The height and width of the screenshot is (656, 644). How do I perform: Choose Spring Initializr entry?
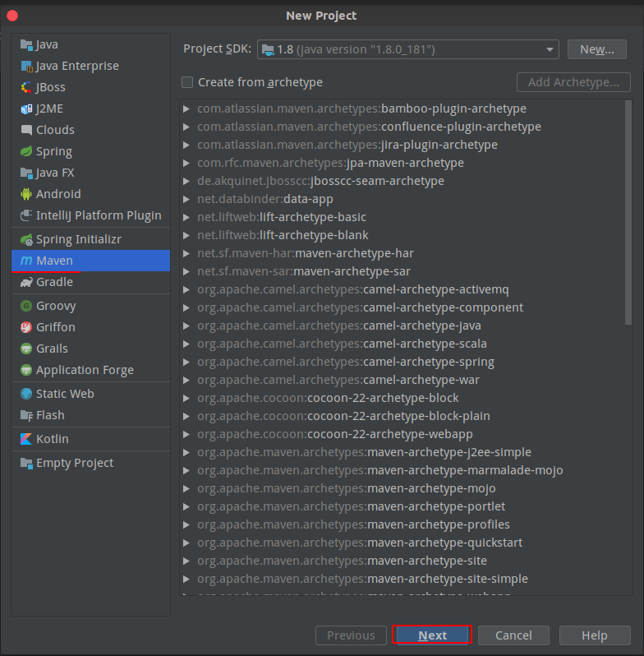pos(90,239)
